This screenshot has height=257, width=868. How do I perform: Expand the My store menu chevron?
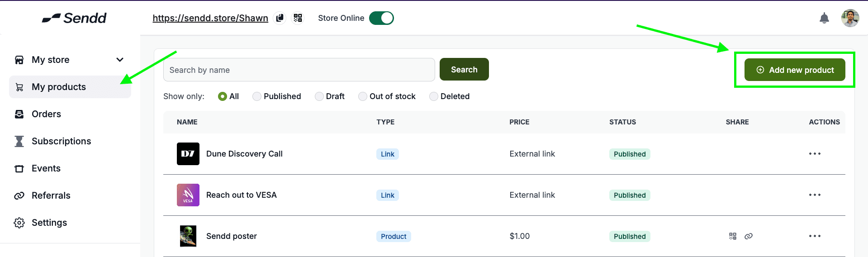point(120,60)
